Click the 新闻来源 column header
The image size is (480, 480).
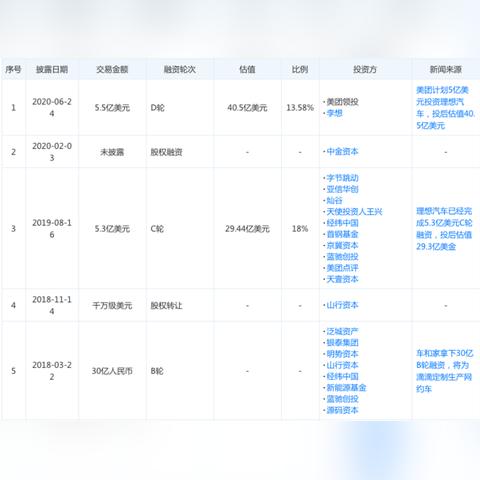point(446,69)
